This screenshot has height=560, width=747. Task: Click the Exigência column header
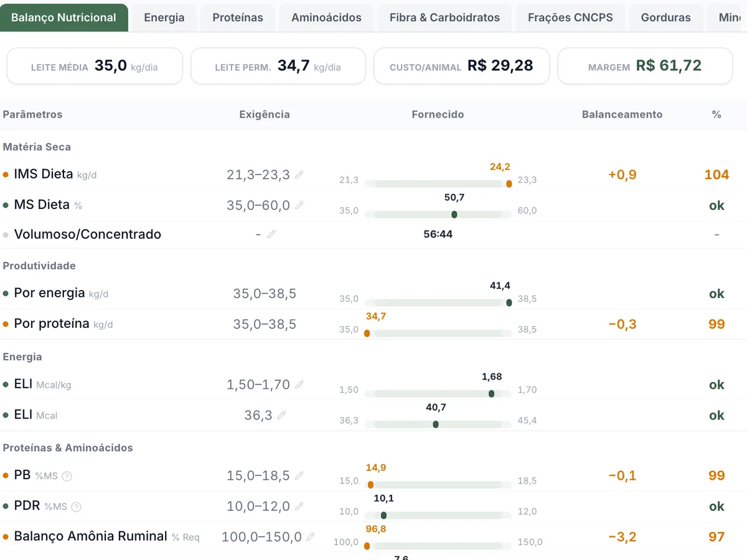pos(265,114)
